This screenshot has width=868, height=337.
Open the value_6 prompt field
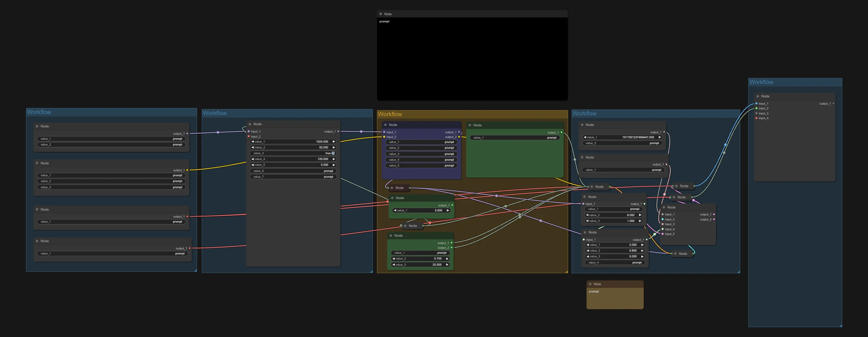(293, 171)
